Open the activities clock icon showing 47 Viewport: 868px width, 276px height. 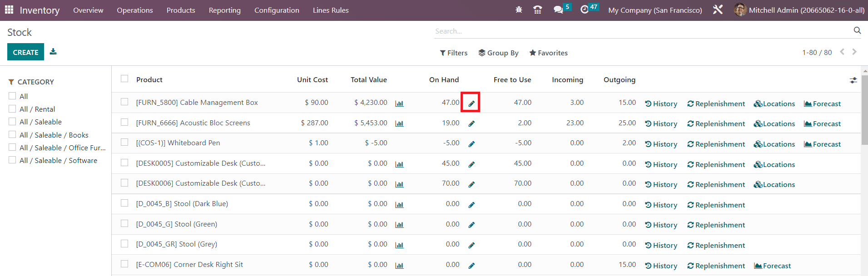pos(585,10)
